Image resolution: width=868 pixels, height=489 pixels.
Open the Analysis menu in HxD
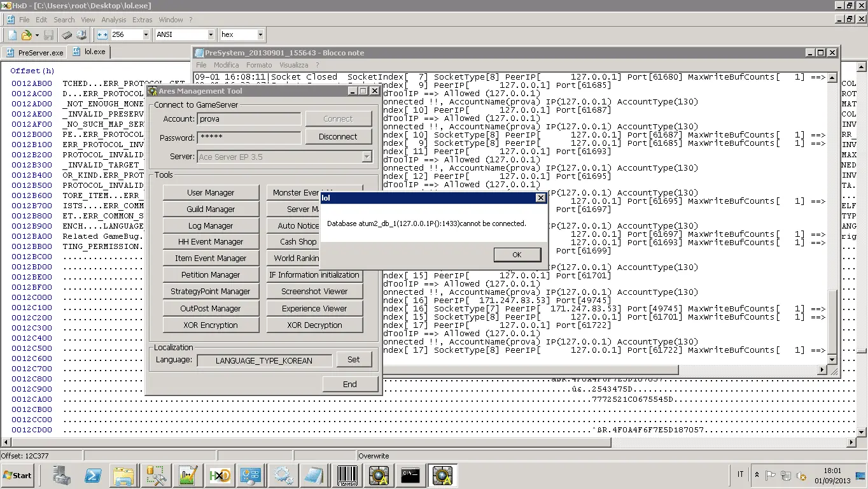[114, 20]
